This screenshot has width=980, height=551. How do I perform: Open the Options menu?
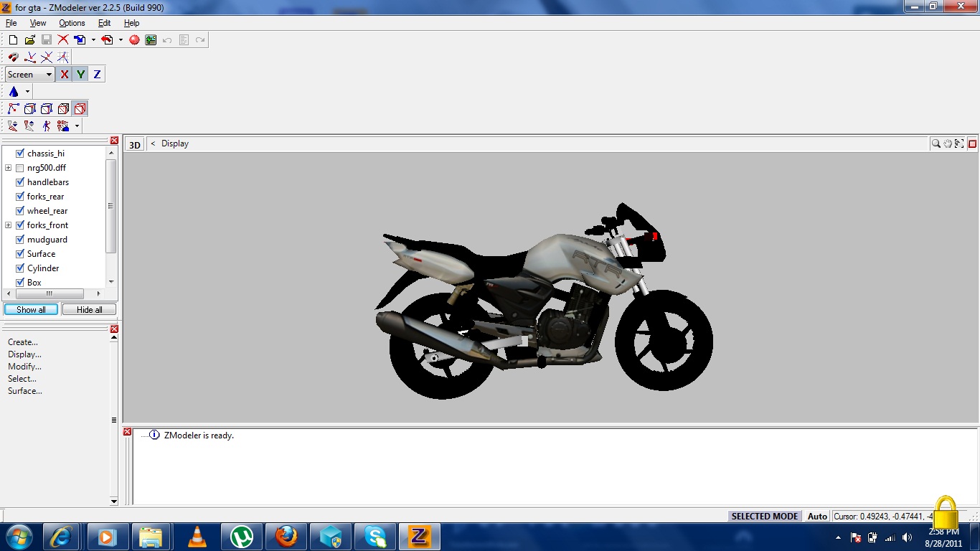71,22
